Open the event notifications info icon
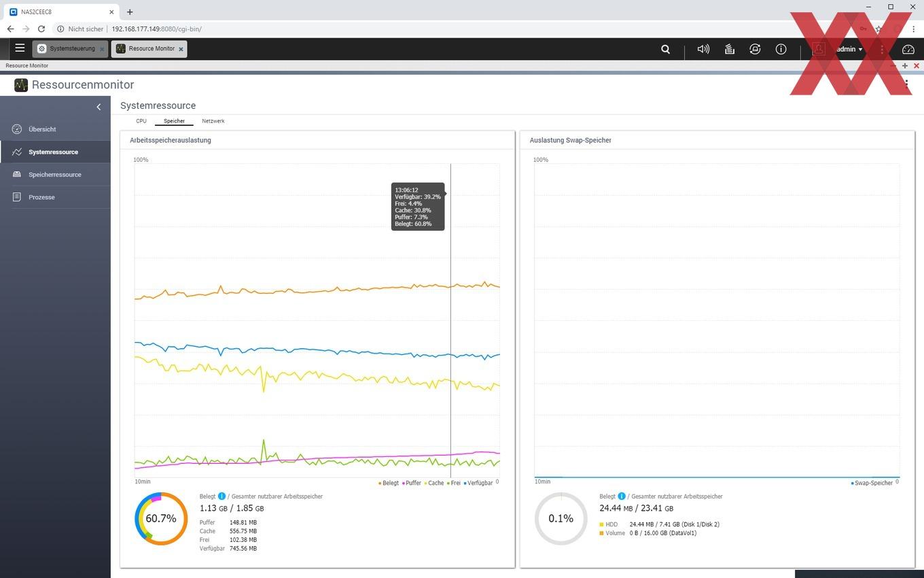 tap(781, 49)
